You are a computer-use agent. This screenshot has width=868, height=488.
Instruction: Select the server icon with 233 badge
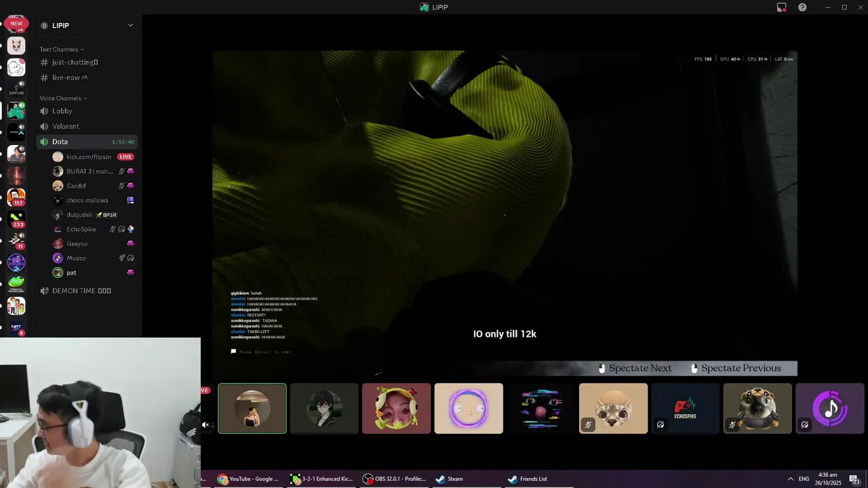(16, 219)
